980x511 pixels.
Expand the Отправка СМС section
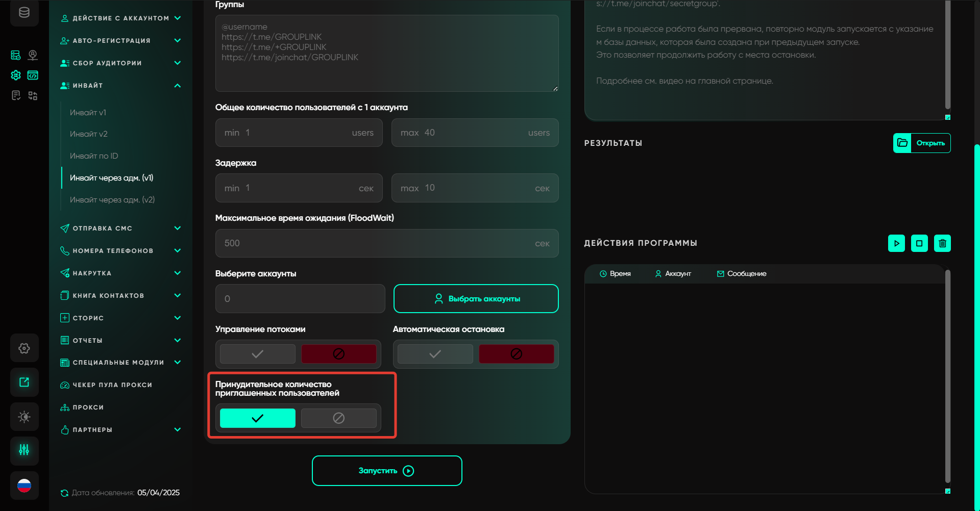pos(177,228)
